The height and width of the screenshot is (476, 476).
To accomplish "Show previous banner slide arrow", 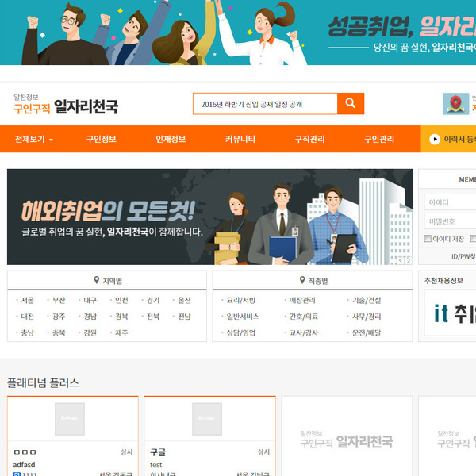I will [401, 260].
